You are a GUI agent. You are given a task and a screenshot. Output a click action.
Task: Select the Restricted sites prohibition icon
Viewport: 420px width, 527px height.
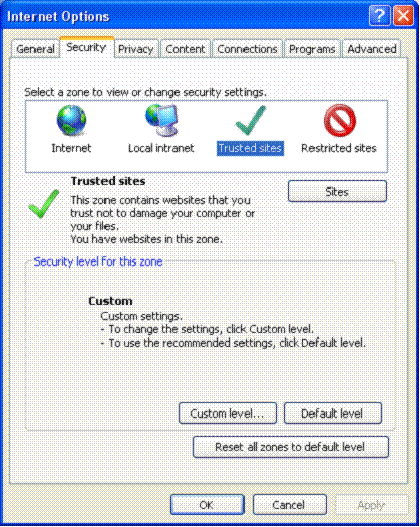pyautogui.click(x=339, y=120)
